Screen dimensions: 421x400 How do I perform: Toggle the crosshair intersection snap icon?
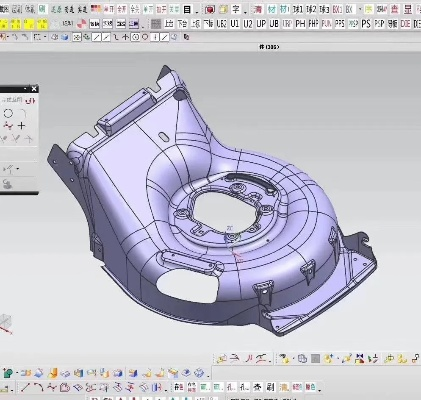click(x=125, y=37)
